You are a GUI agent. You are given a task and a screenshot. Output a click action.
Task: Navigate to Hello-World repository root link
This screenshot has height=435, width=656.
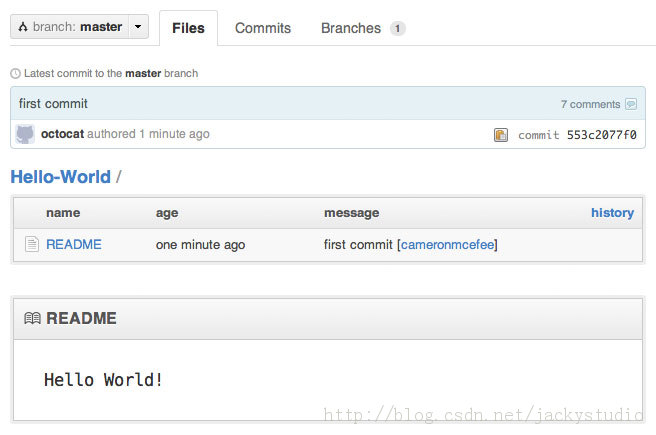[60, 177]
